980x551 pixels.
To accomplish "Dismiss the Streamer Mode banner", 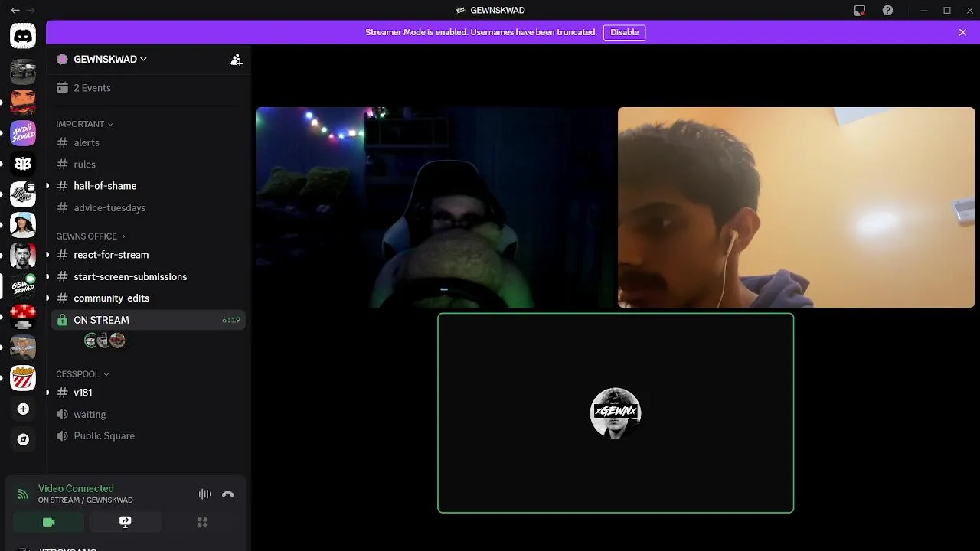I will point(962,32).
